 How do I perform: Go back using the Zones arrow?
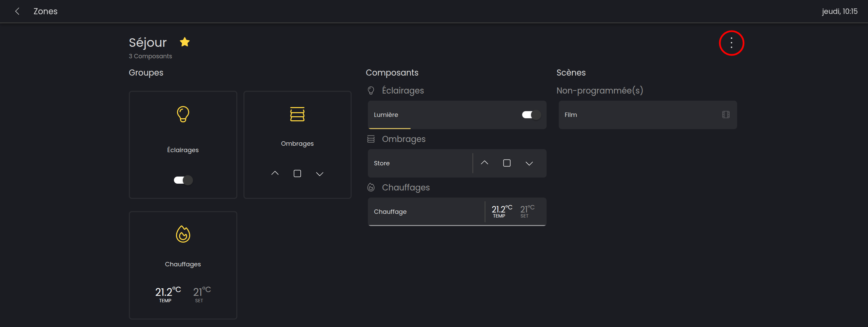[x=17, y=11]
